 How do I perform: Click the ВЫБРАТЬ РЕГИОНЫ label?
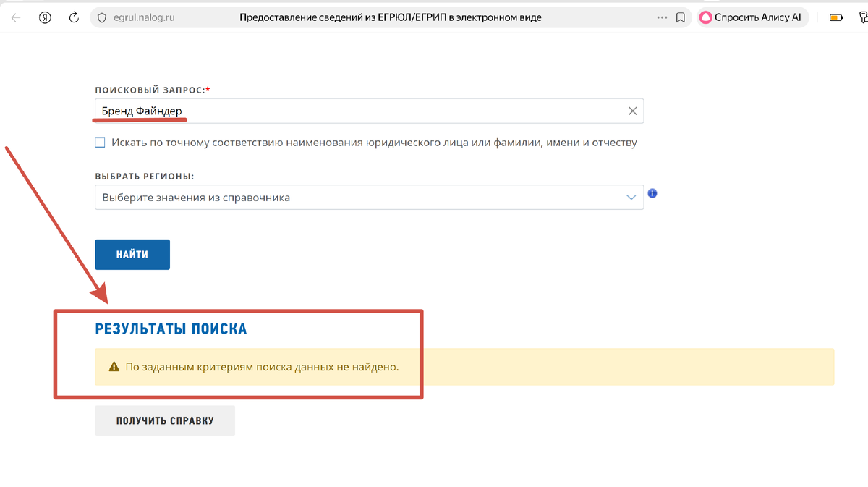(x=145, y=177)
